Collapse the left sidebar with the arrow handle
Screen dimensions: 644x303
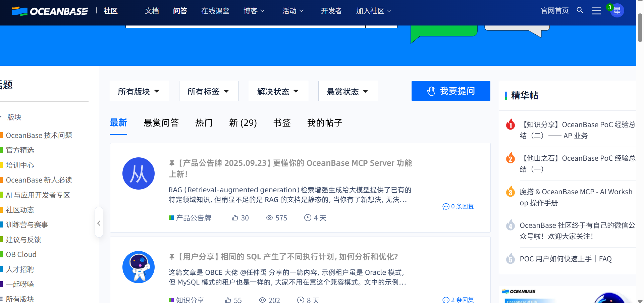99,223
